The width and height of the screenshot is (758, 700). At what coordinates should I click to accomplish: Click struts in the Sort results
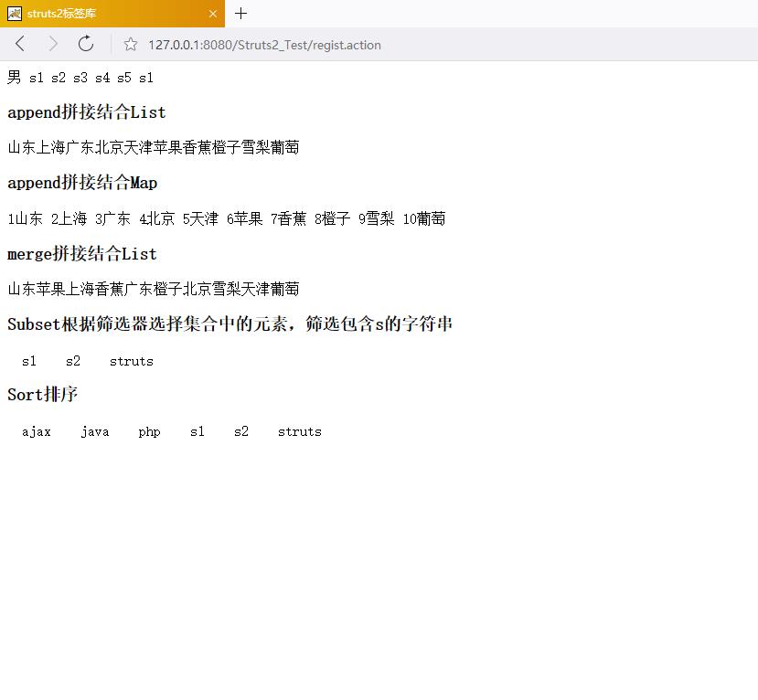300,432
